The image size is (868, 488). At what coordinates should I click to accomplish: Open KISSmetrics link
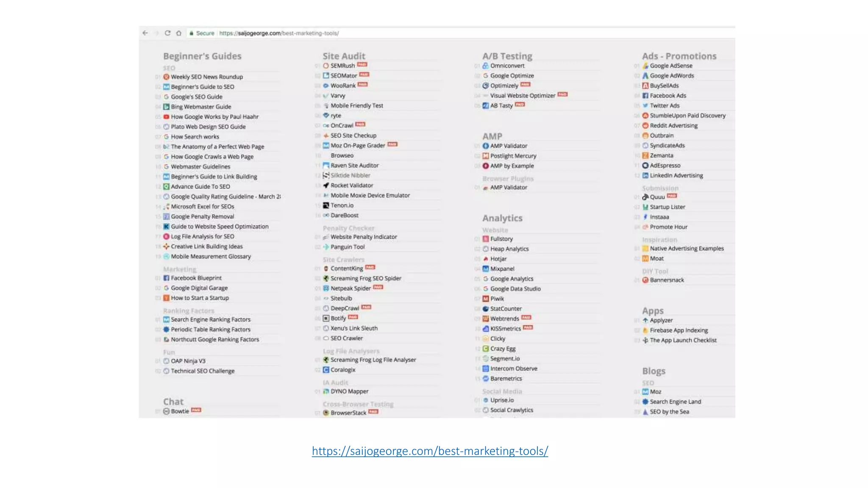[x=506, y=329]
